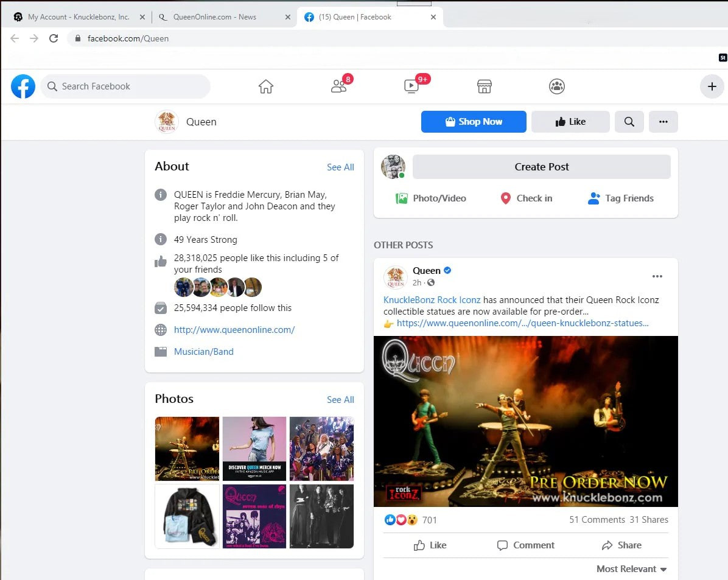The image size is (728, 580).
Task: Open the post's three-dot options menu
Action: click(657, 276)
